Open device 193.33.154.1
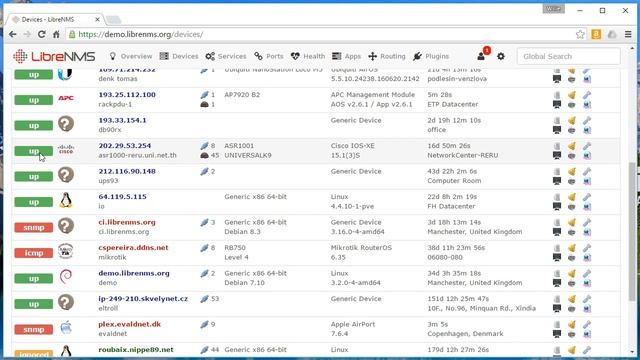Image resolution: width=640 pixels, height=360 pixels. (x=122, y=120)
